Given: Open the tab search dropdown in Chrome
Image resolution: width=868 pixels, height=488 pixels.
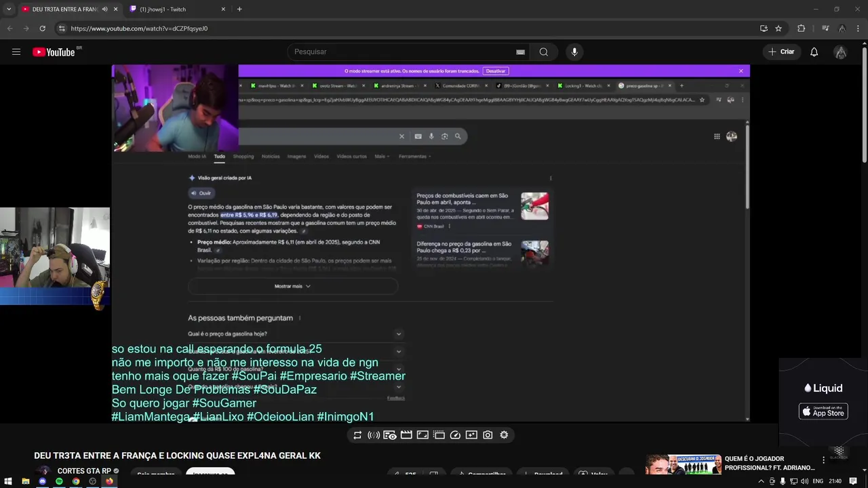Looking at the screenshot, I should (x=9, y=9).
